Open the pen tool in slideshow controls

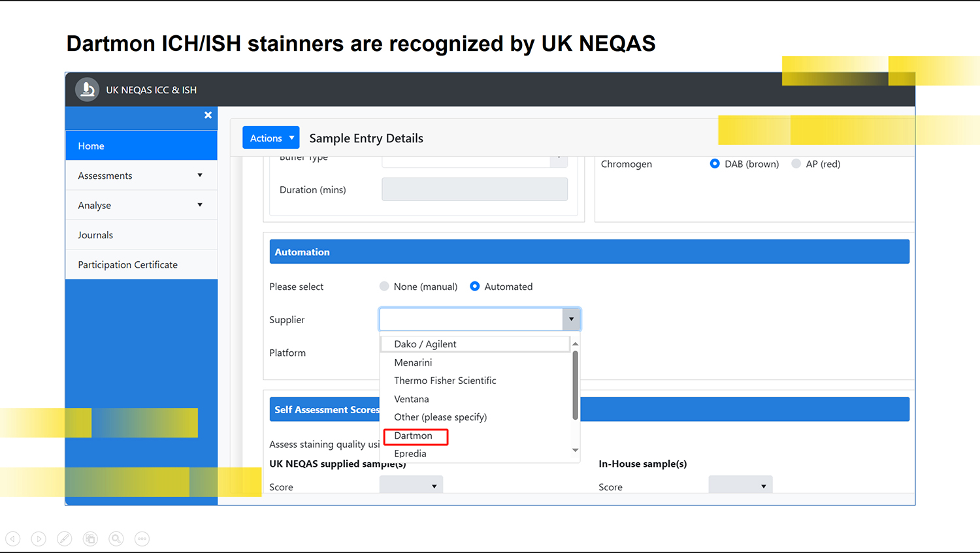point(64,539)
